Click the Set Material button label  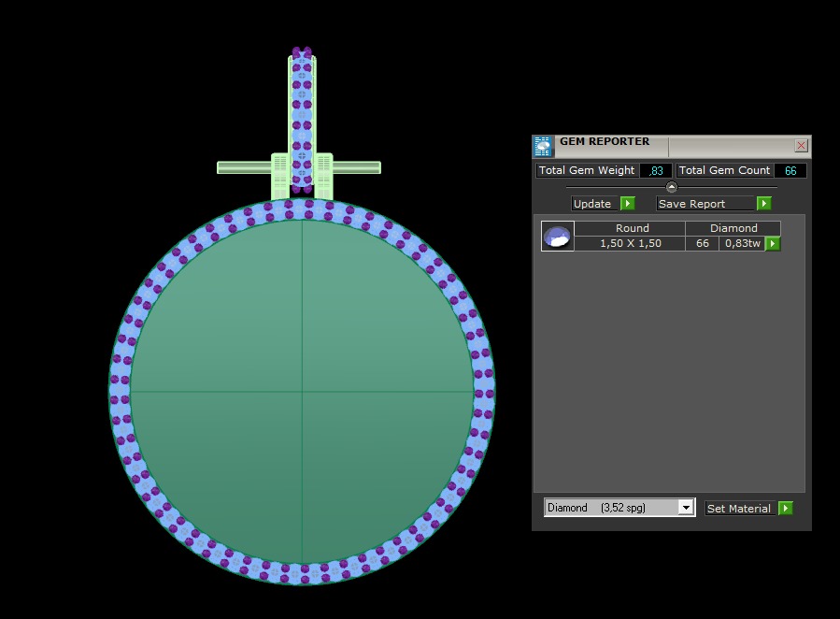click(739, 508)
